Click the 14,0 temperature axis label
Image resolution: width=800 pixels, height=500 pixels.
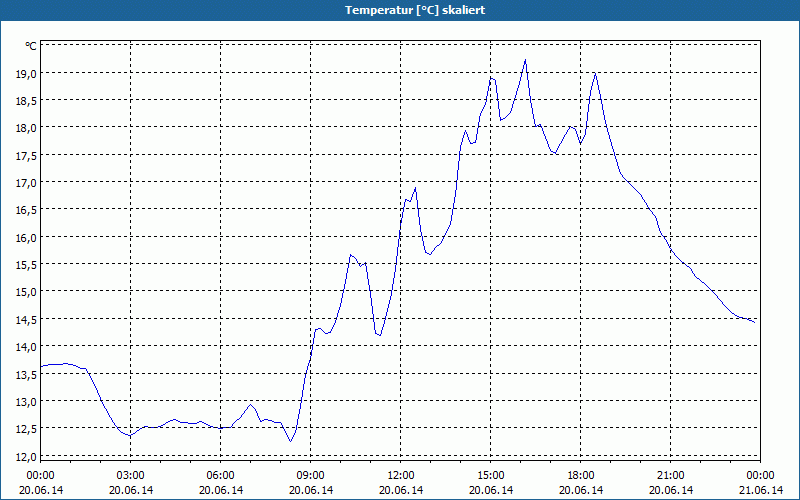[26, 347]
